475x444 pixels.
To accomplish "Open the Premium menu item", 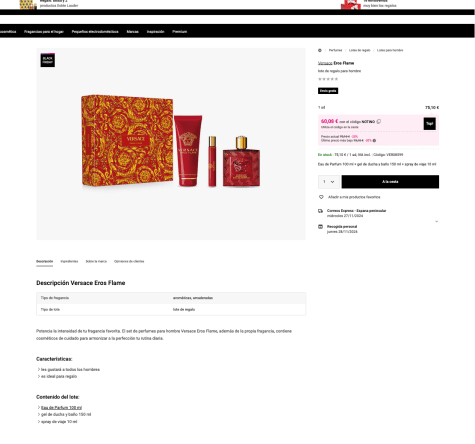I will point(180,32).
